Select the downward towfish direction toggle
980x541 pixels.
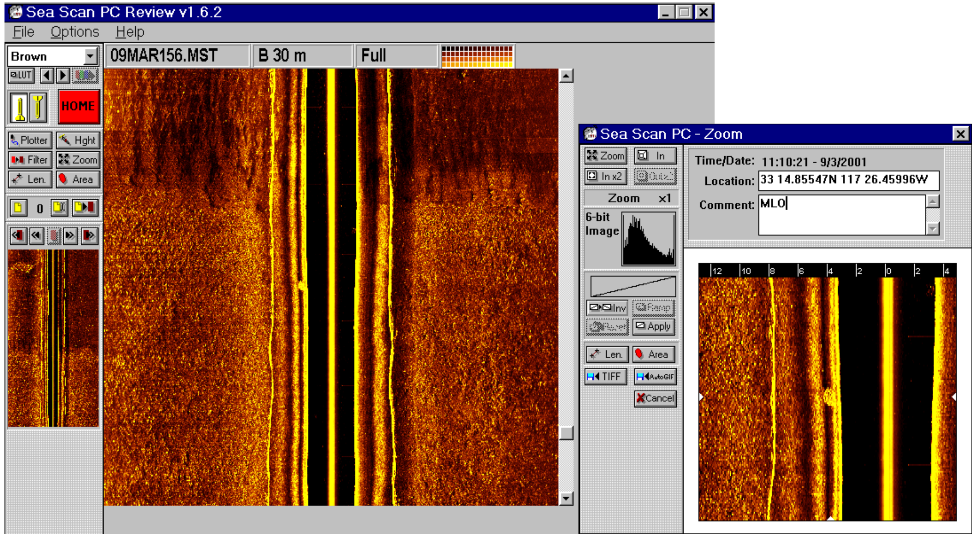(38, 107)
